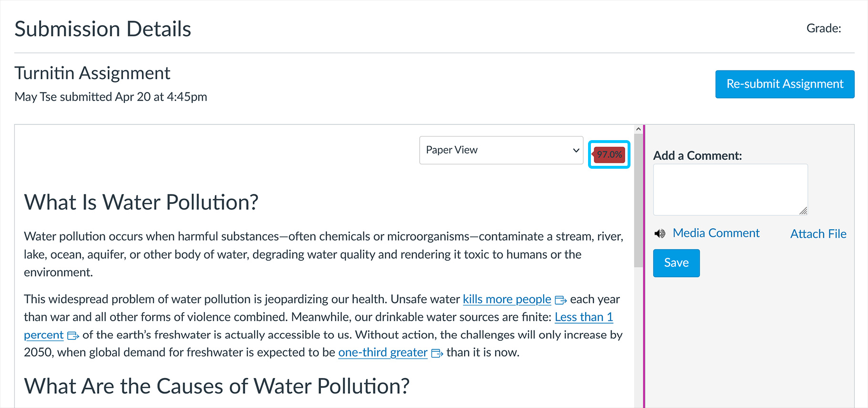This screenshot has height=408, width=868.
Task: Click external link icon after 'percent'
Action: [x=73, y=336]
